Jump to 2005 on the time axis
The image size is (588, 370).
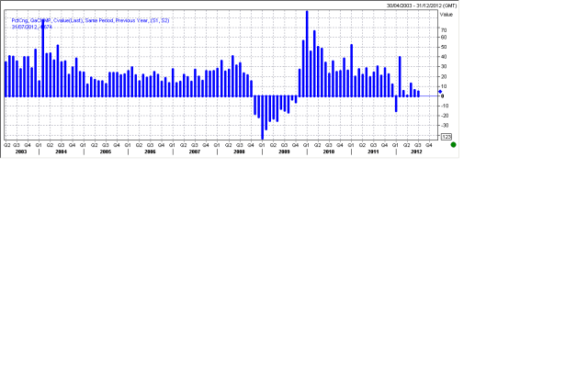coord(105,151)
